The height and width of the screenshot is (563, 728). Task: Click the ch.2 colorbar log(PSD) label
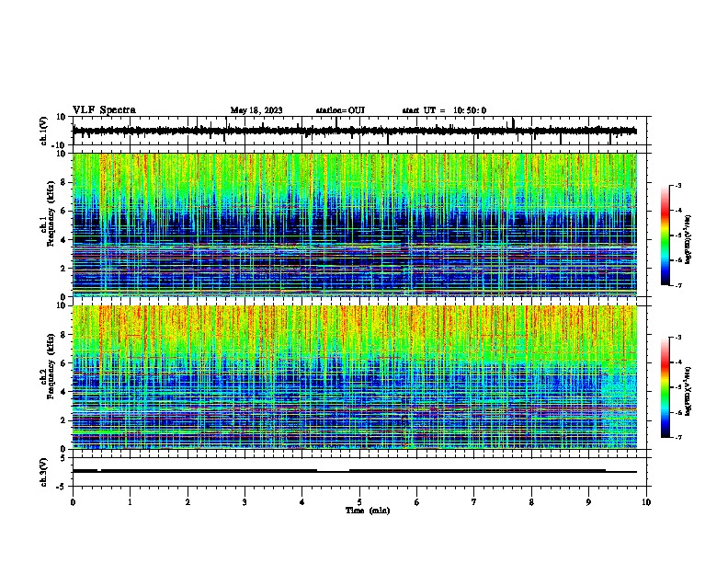(688, 391)
